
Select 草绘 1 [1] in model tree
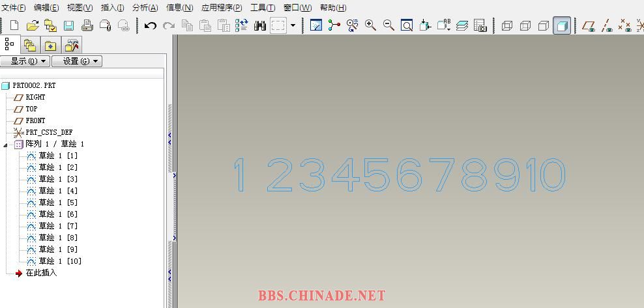click(x=58, y=156)
